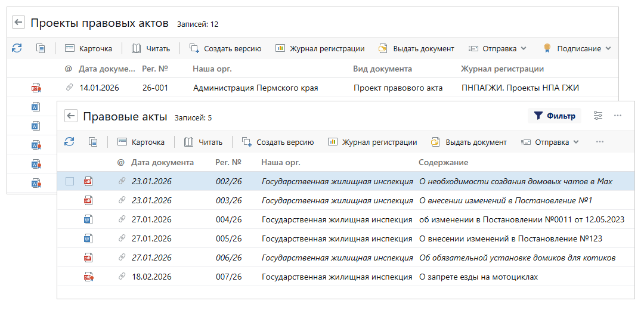Click the copy icon in Правовые акты toolbar

point(93,142)
